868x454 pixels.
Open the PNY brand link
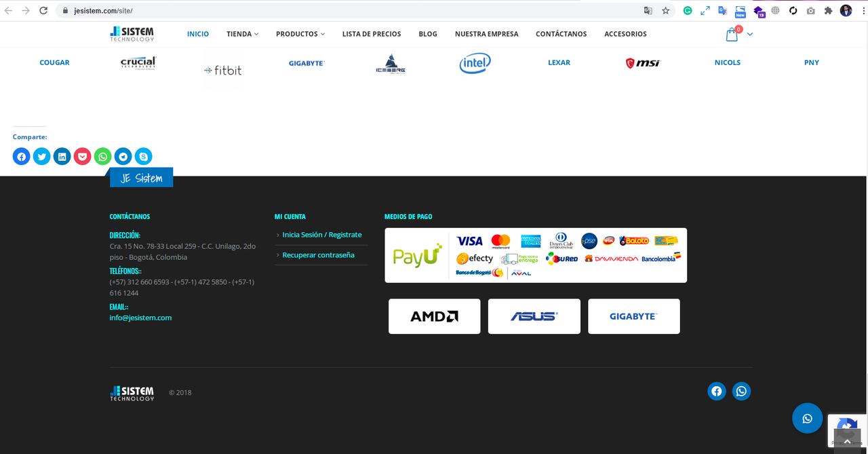pos(812,62)
